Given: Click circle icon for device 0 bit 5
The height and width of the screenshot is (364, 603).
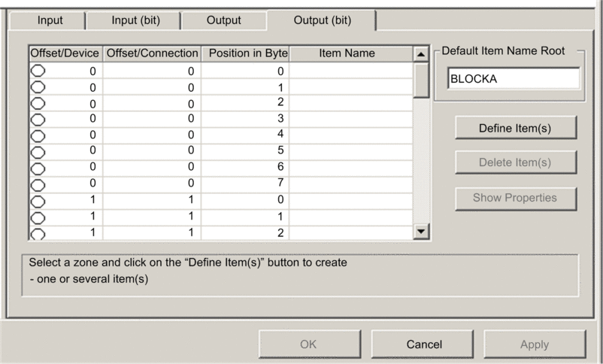Looking at the screenshot, I should (x=38, y=150).
